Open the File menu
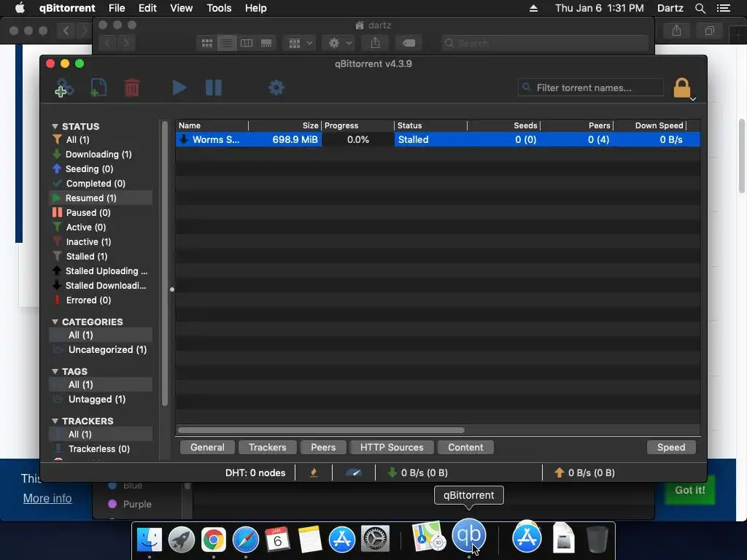 pyautogui.click(x=117, y=8)
